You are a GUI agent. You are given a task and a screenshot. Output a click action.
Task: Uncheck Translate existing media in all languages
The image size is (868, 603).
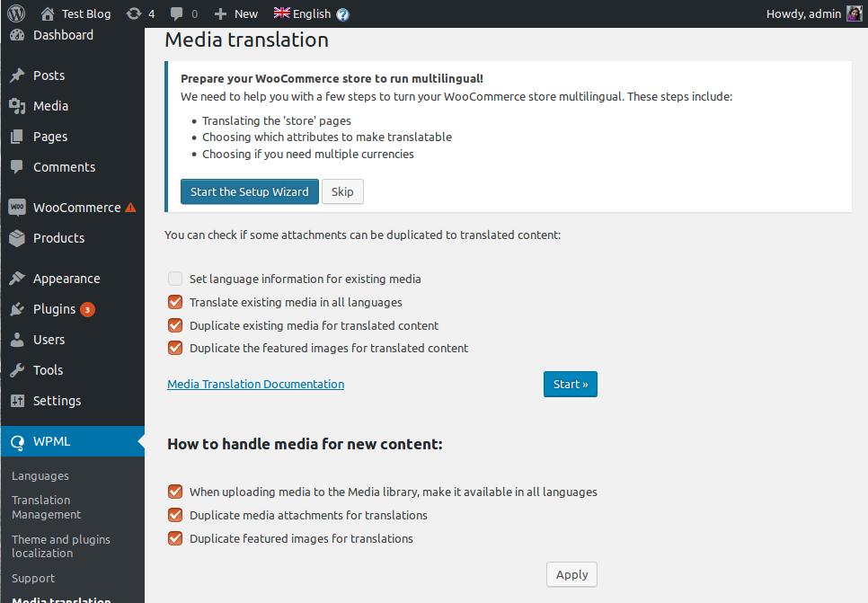click(x=175, y=302)
